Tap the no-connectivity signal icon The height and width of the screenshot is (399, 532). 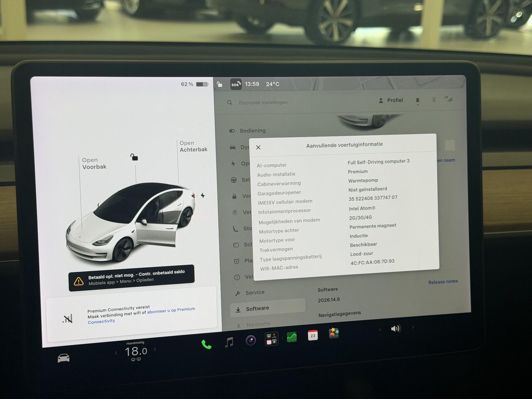tap(67, 319)
